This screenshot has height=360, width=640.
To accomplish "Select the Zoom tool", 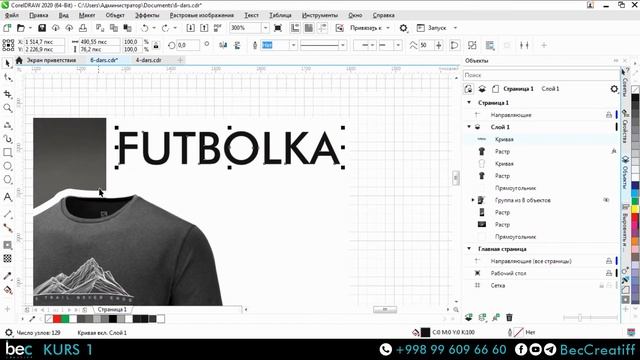I will point(7,108).
